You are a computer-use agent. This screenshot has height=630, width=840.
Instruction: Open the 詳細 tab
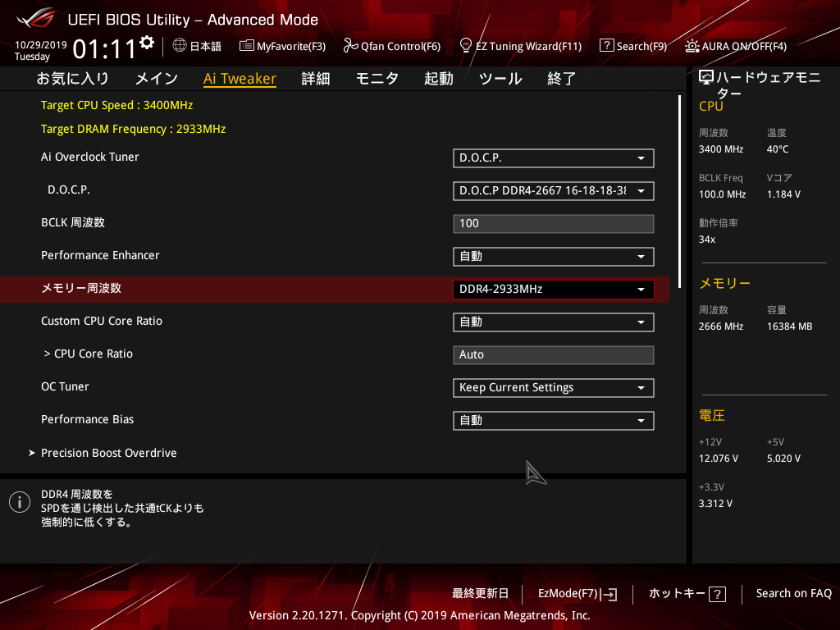click(316, 79)
